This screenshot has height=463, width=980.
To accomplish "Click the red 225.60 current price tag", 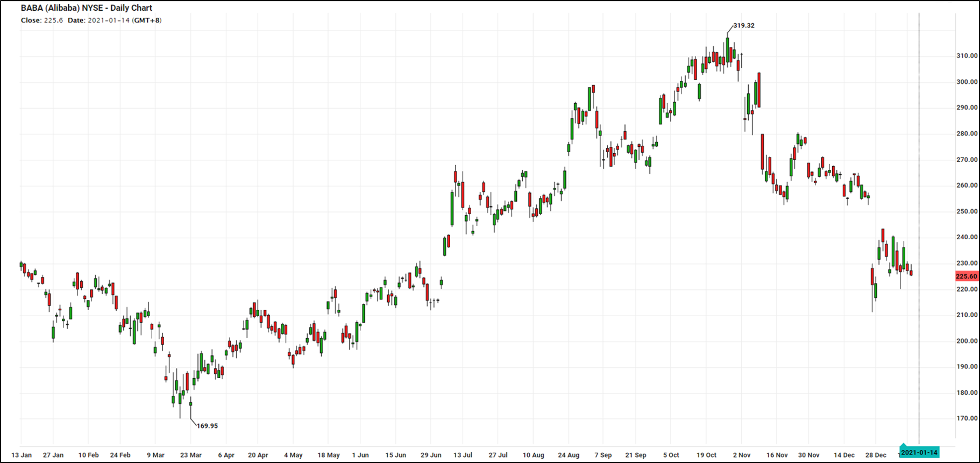I will [x=967, y=276].
